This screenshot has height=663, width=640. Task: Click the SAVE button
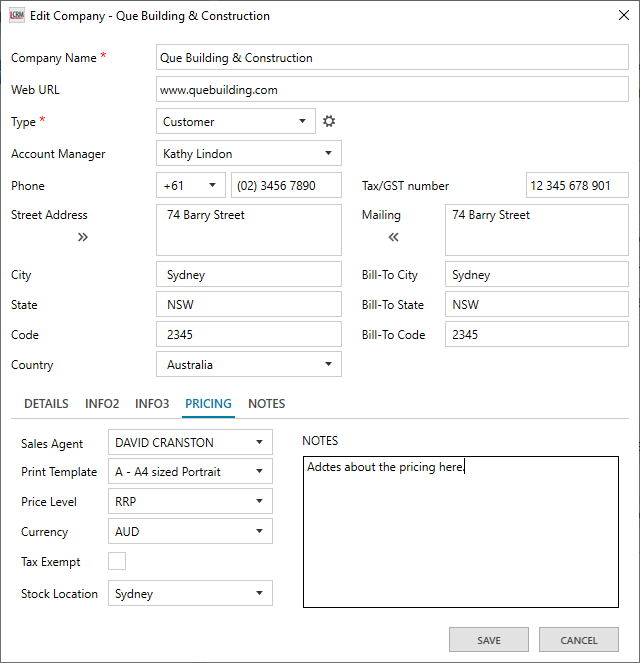(x=489, y=640)
